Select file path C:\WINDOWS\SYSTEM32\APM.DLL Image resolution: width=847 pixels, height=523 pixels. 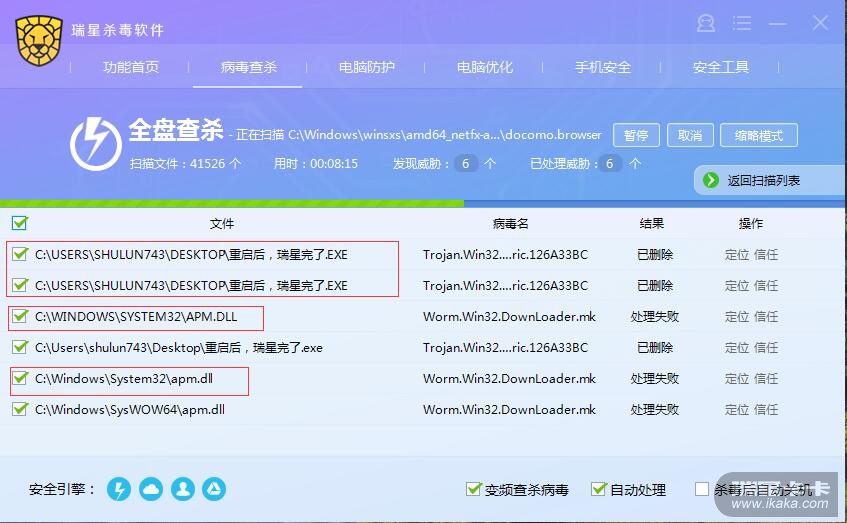[x=136, y=317]
